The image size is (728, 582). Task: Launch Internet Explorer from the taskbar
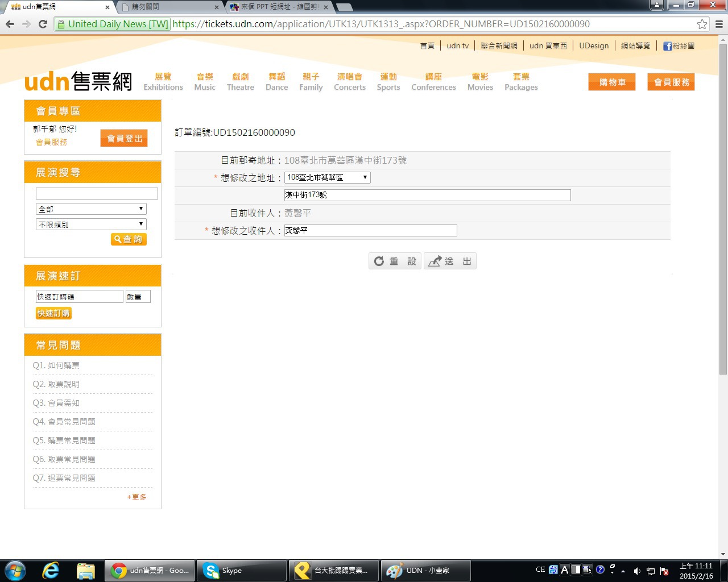click(x=51, y=570)
